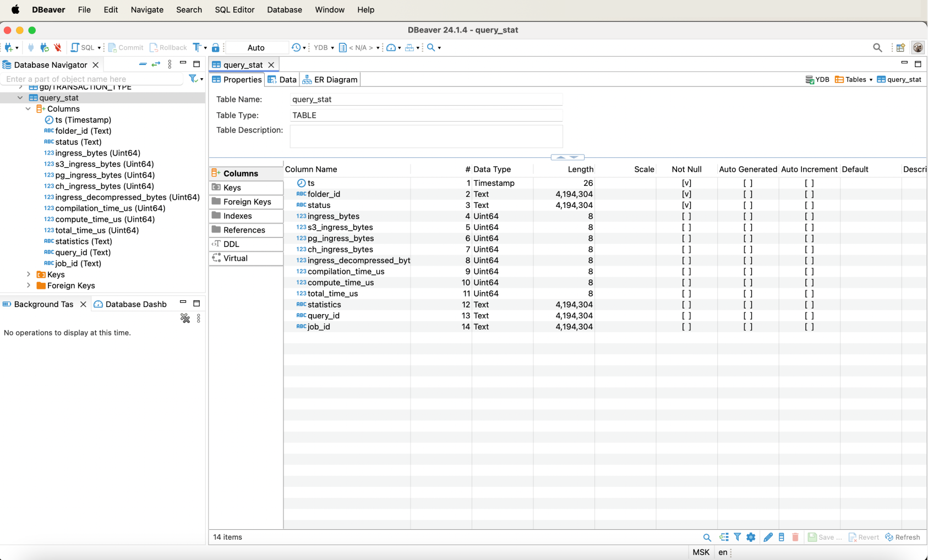This screenshot has width=928, height=560.
Task: Toggle Auto Generated checkbox for ts row
Action: [x=747, y=183]
